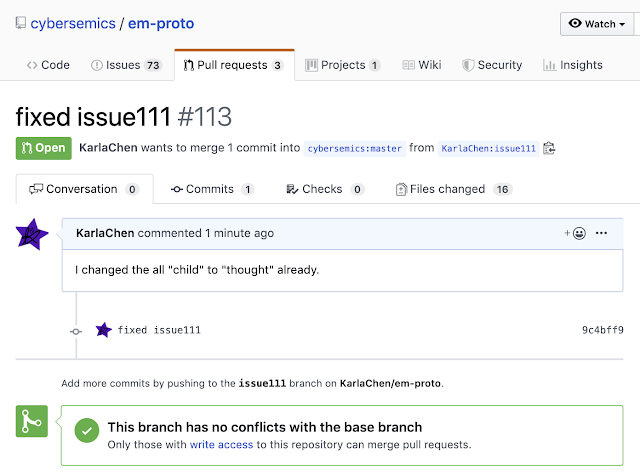Open the comment's three-dot options menu
Image resolution: width=640 pixels, height=475 pixels.
click(x=601, y=233)
